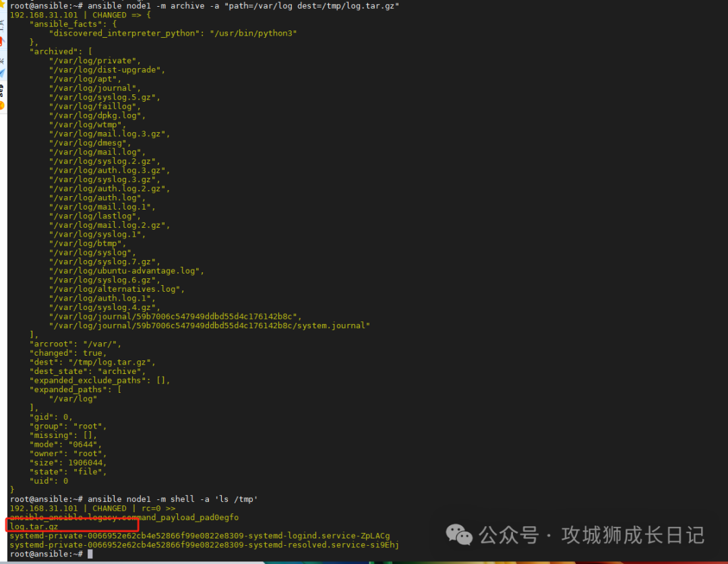Click the 'archived' key line
This screenshot has height=564, width=728.
[61, 51]
